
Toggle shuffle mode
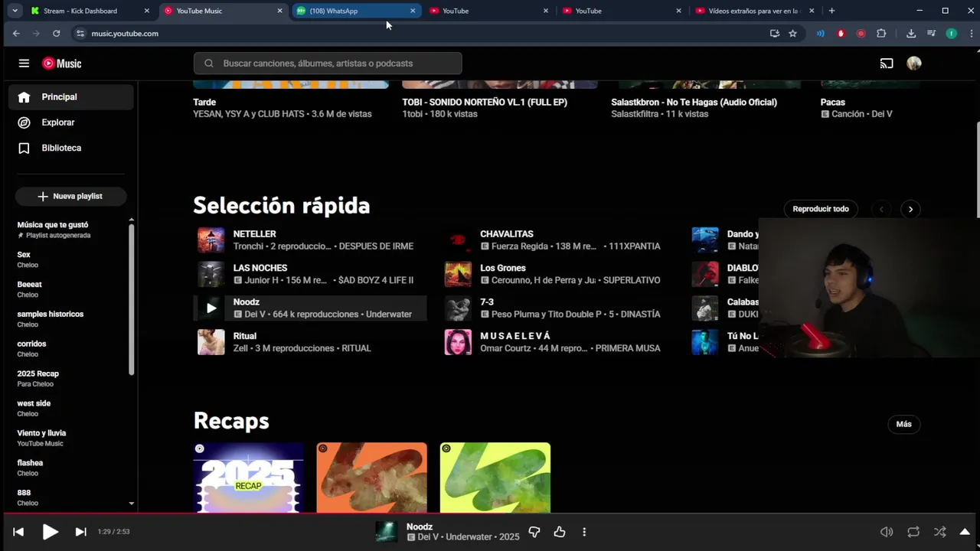click(x=939, y=532)
